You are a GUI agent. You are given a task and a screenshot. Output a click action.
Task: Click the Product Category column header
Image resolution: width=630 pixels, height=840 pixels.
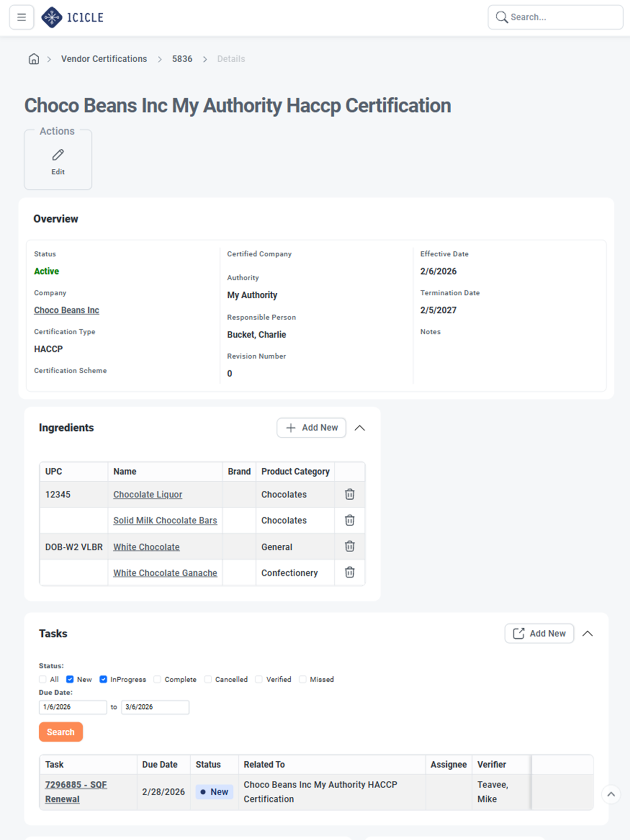(x=295, y=471)
